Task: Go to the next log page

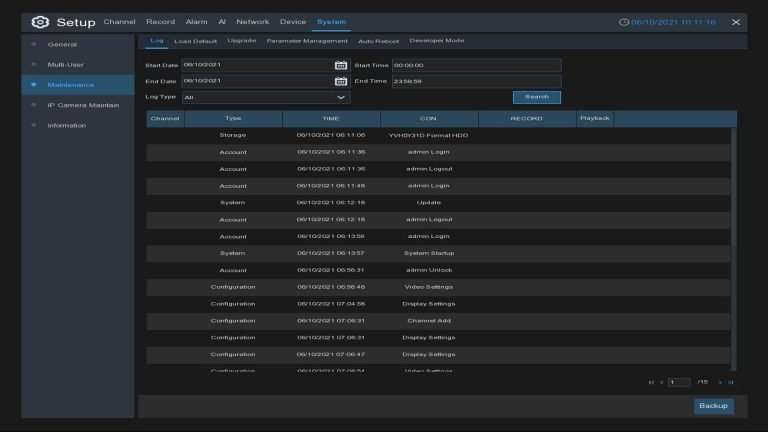Action: 720,382
